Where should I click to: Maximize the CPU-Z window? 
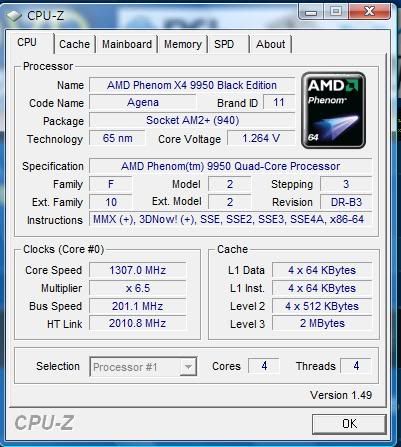pyautogui.click(x=335, y=12)
